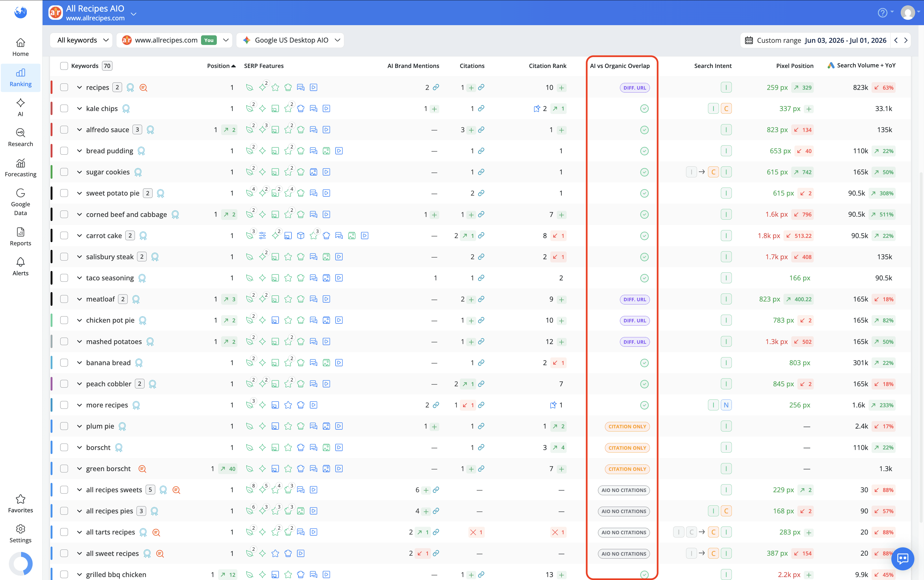Viewport: 924px width, 580px height.
Task: Click the calendar icon in date range
Action: 749,40
